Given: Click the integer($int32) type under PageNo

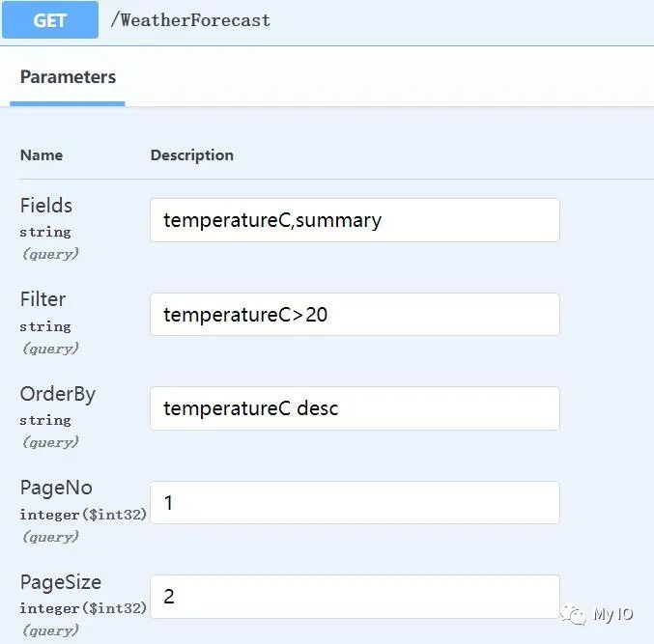Looking at the screenshot, I should tap(83, 515).
